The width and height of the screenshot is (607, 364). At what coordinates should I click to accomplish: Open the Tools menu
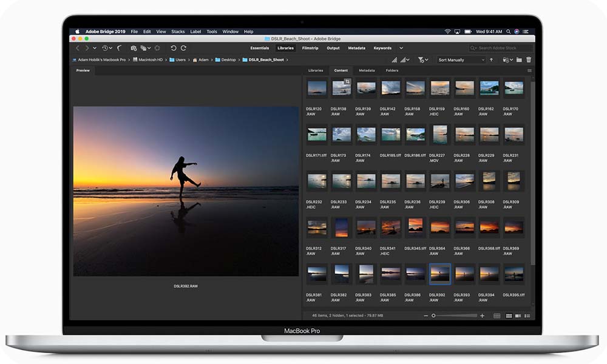click(x=212, y=32)
